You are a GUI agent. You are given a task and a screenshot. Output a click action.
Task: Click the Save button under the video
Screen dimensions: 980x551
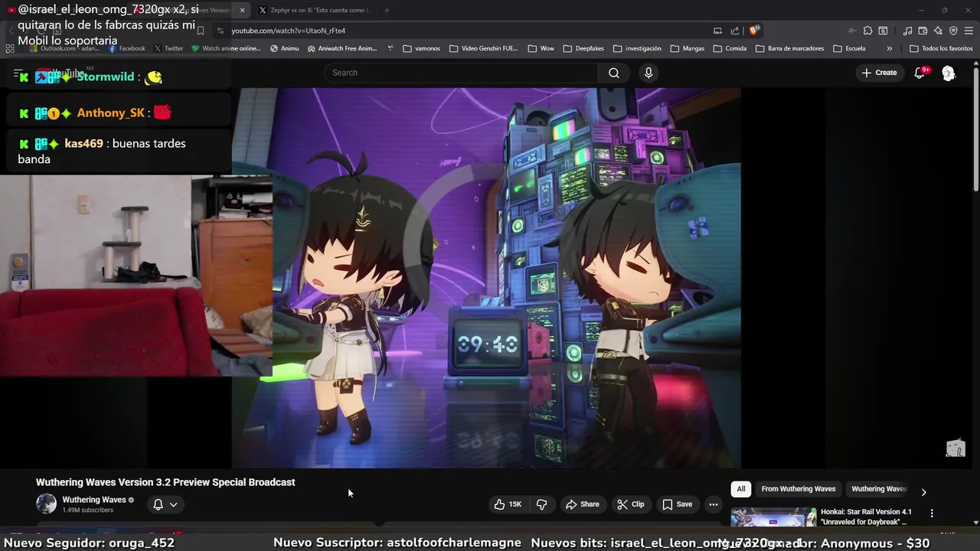click(678, 504)
